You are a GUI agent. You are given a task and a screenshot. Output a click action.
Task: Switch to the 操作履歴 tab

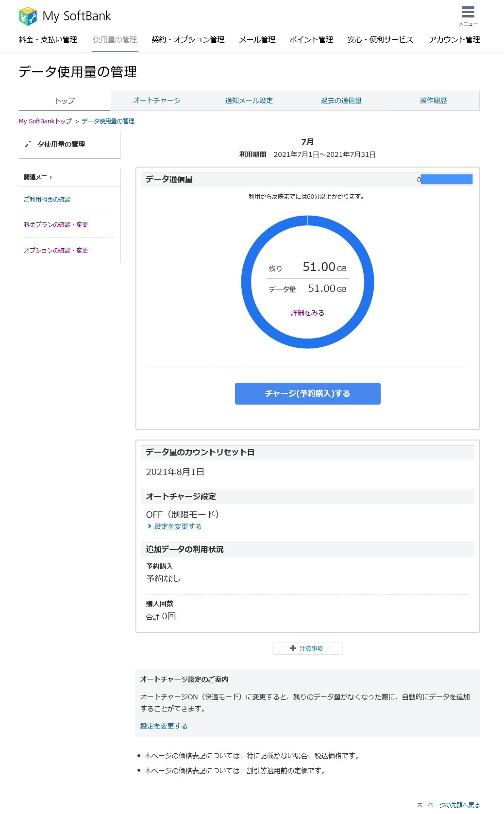(434, 101)
